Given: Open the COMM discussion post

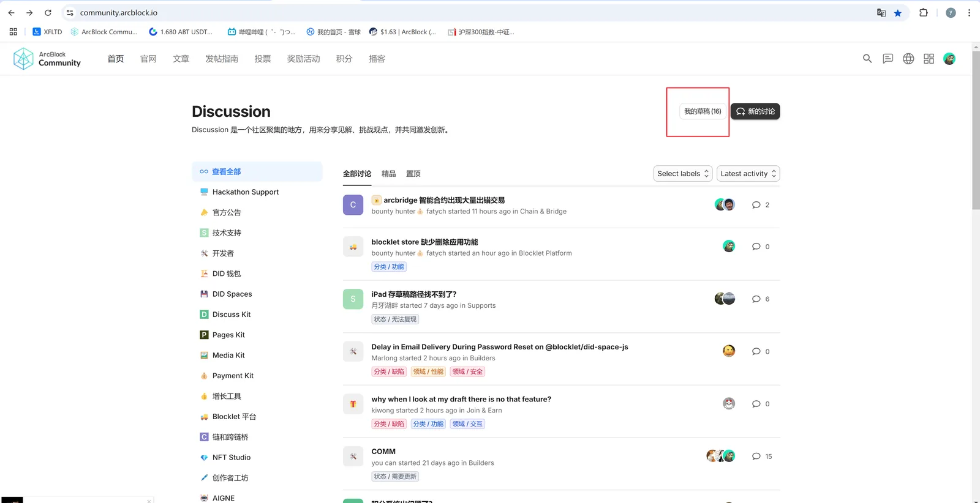Looking at the screenshot, I should (x=383, y=452).
